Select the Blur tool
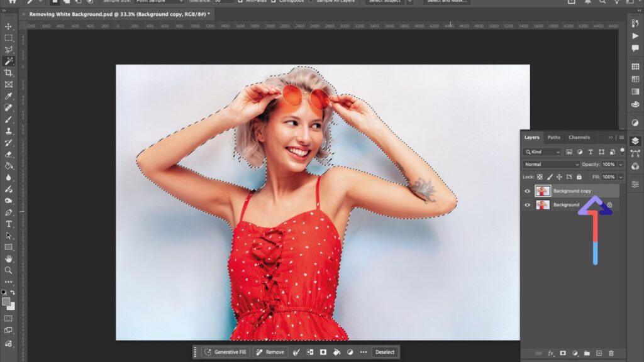The image size is (644, 362). click(x=8, y=177)
